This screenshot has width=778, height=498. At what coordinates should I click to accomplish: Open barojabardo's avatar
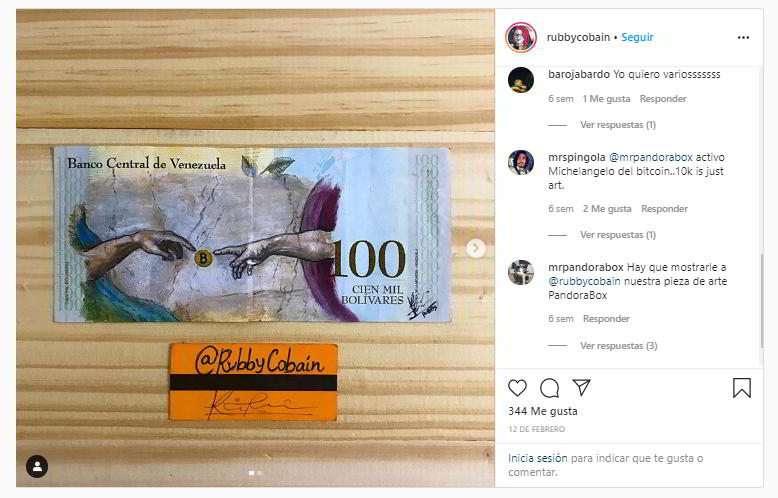tap(521, 79)
